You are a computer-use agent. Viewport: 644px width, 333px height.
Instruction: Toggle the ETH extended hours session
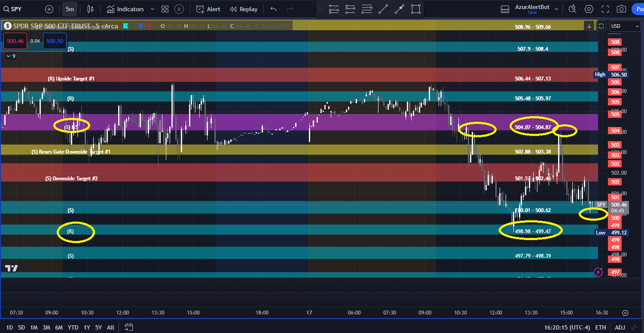click(x=601, y=327)
